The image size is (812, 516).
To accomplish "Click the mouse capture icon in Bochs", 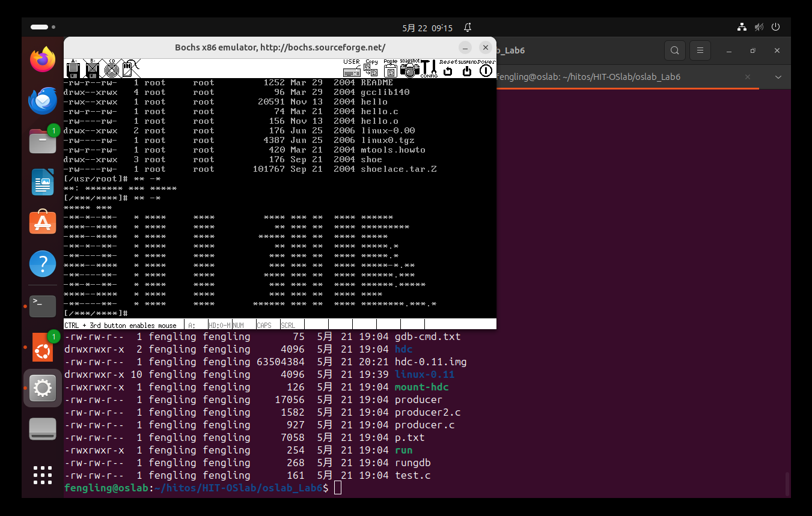I will (x=130, y=68).
